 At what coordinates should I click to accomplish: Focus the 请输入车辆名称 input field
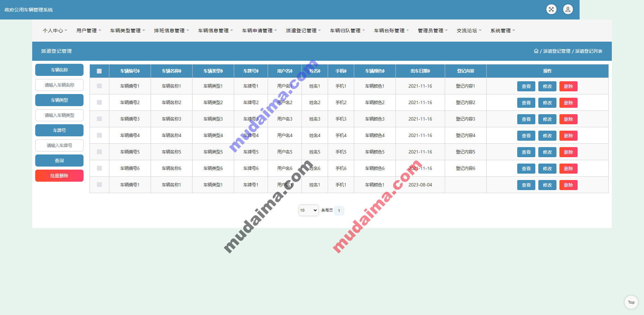click(x=59, y=85)
